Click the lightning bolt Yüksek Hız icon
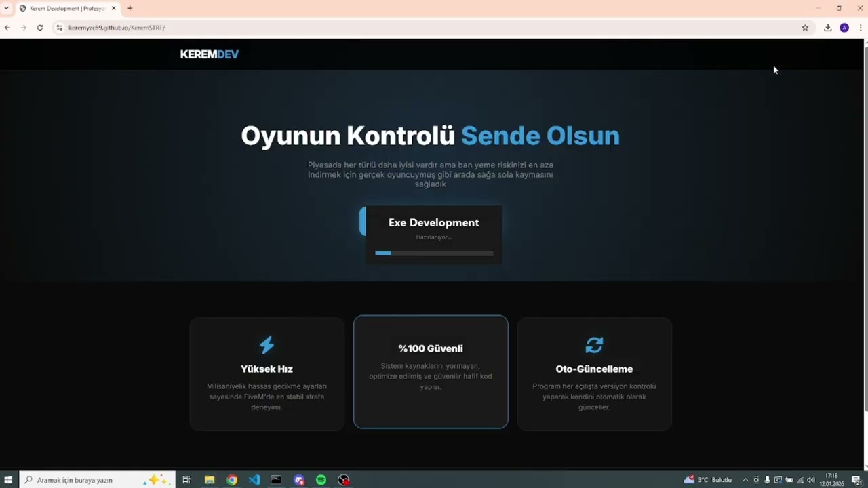 point(267,345)
